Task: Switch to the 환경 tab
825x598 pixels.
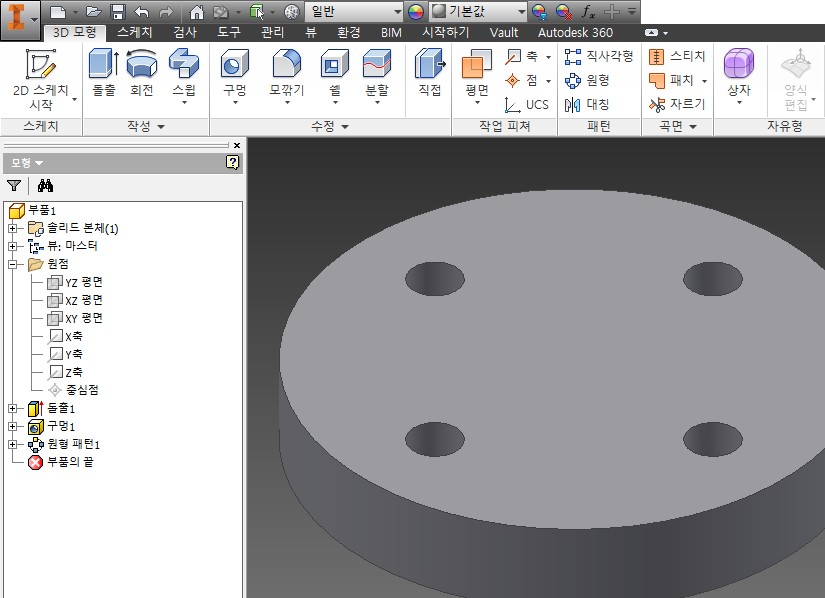Action: pyautogui.click(x=348, y=33)
